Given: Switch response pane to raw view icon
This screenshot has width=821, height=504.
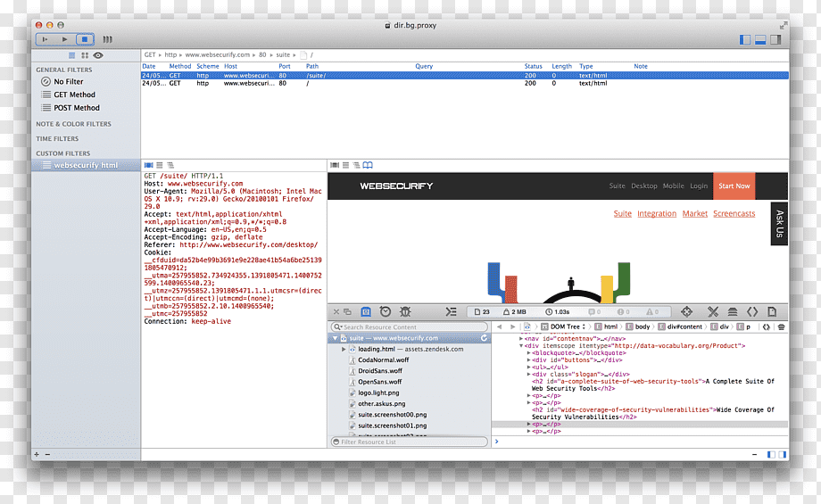Looking at the screenshot, I should [335, 165].
